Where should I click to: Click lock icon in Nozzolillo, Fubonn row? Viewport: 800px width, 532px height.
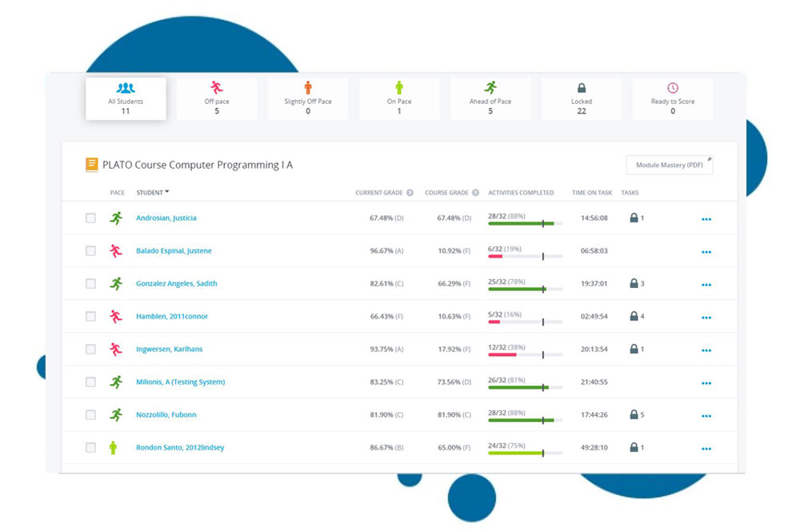tap(634, 414)
